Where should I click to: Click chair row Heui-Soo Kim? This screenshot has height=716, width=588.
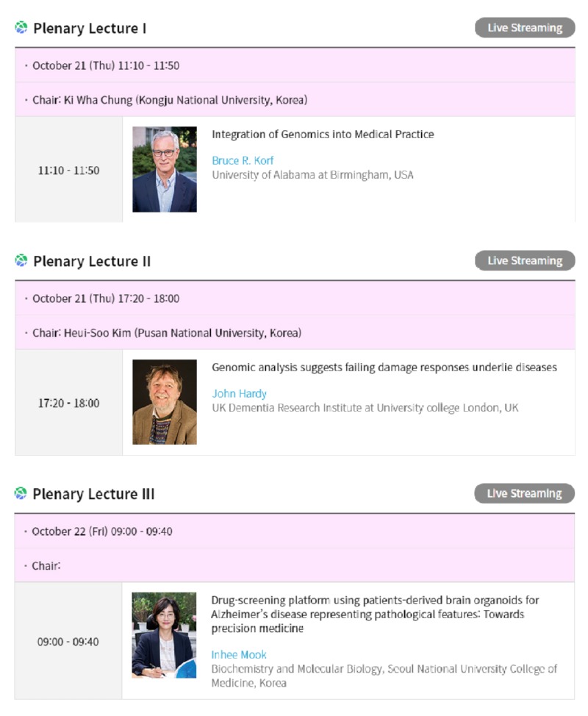click(x=295, y=332)
